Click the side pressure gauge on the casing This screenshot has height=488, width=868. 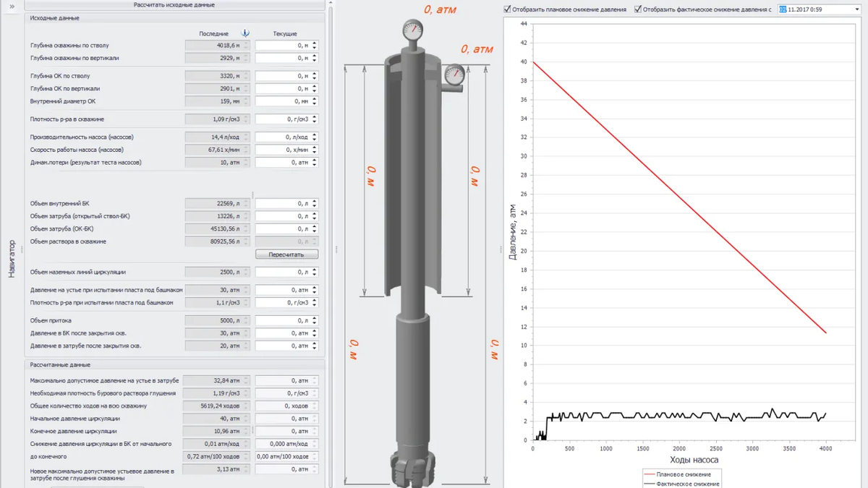455,74
